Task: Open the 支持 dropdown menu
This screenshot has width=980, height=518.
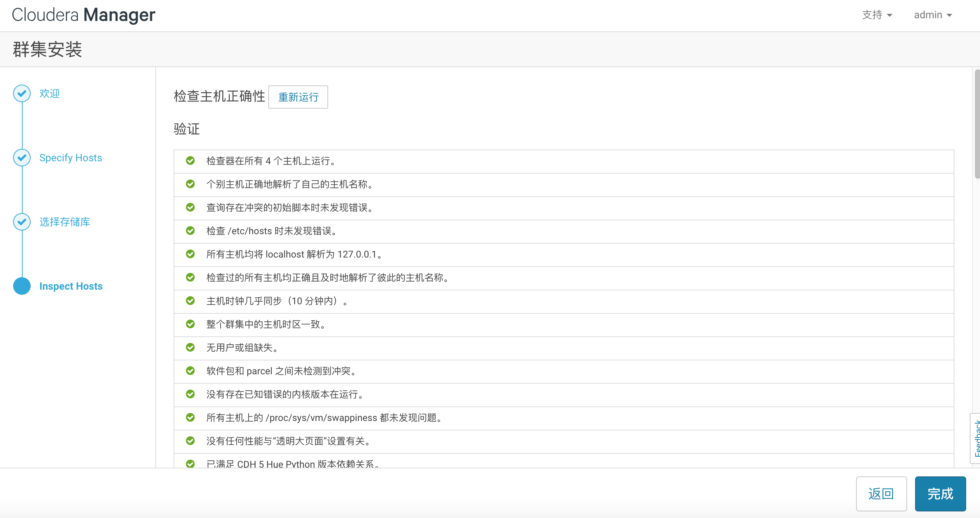Action: [x=877, y=15]
